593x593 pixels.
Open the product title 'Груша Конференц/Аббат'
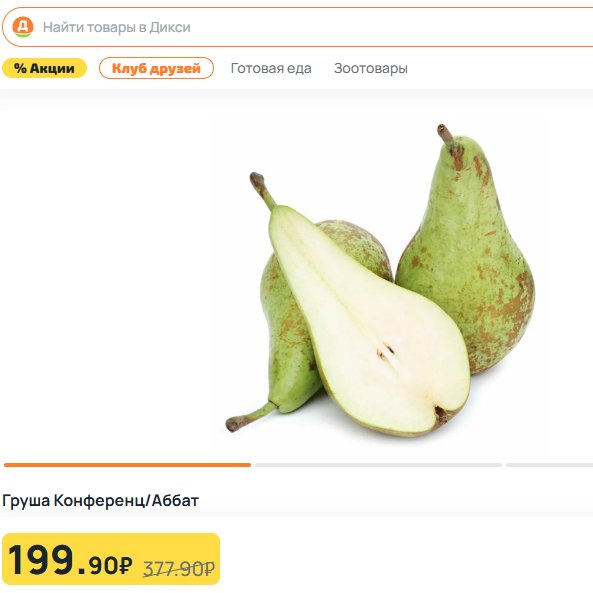click(100, 501)
